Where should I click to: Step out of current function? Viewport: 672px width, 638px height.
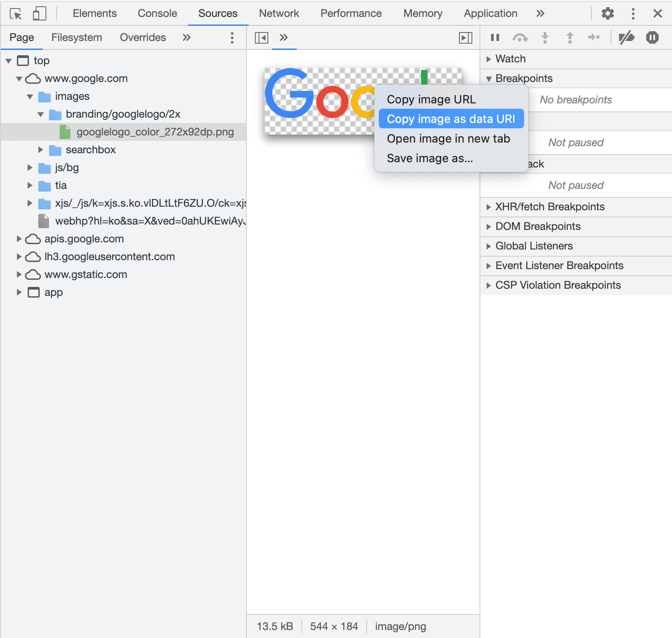tap(570, 37)
